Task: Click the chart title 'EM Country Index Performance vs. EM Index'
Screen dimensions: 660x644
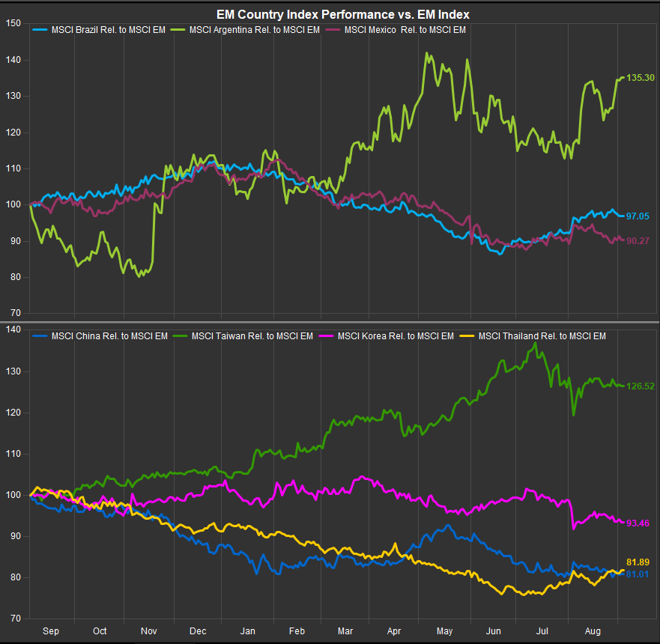Action: (x=342, y=14)
